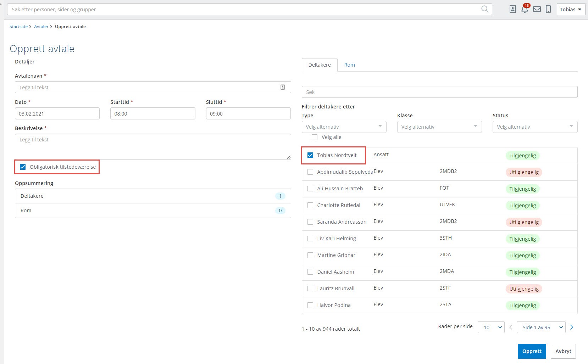The width and height of the screenshot is (588, 364).
Task: Click the Starttid input field
Action: tap(152, 114)
